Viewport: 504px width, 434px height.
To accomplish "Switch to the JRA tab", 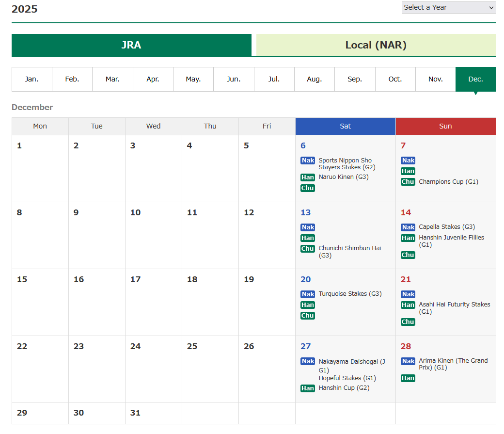I will point(131,46).
